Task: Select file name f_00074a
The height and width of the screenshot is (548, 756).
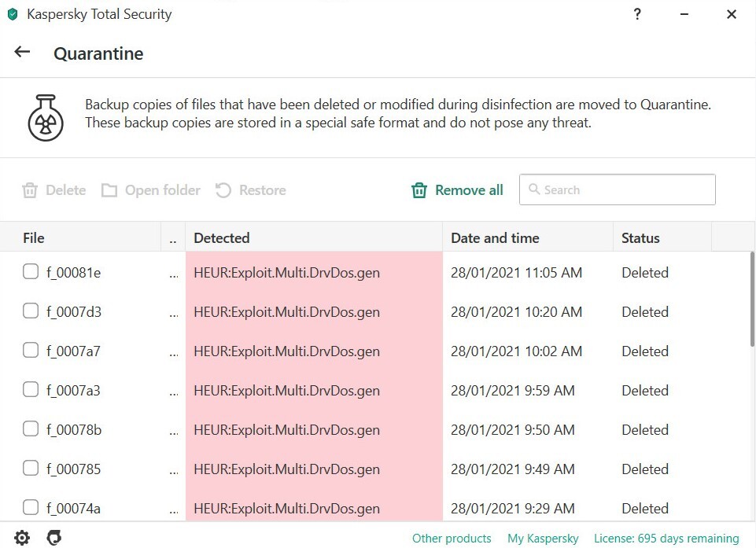Action: (x=73, y=509)
